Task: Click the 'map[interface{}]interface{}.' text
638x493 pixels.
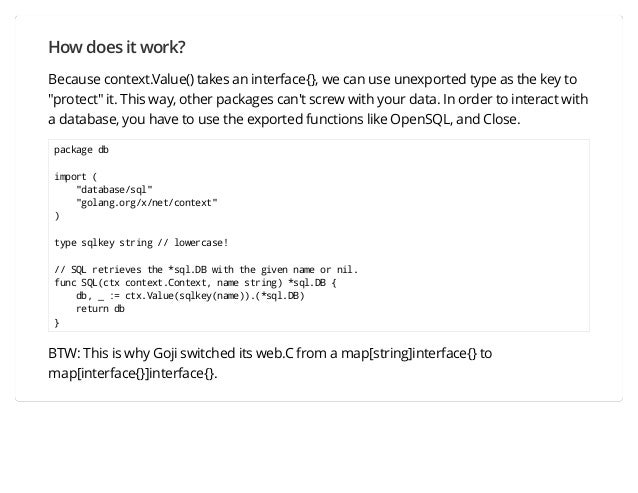Action: (133, 373)
